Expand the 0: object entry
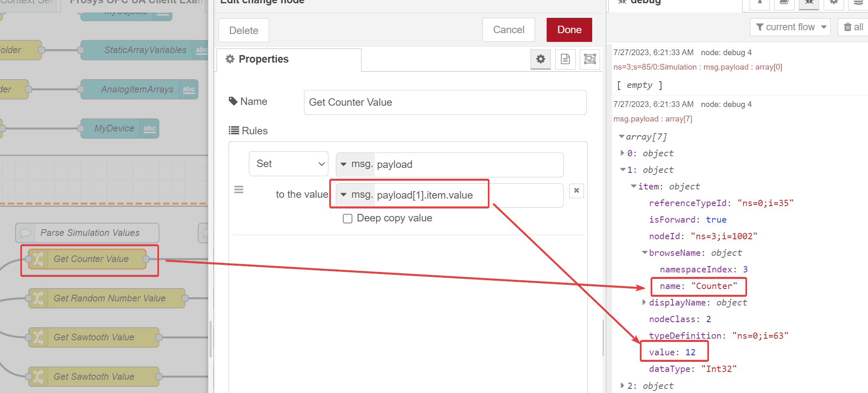The height and width of the screenshot is (393, 868). click(x=622, y=153)
